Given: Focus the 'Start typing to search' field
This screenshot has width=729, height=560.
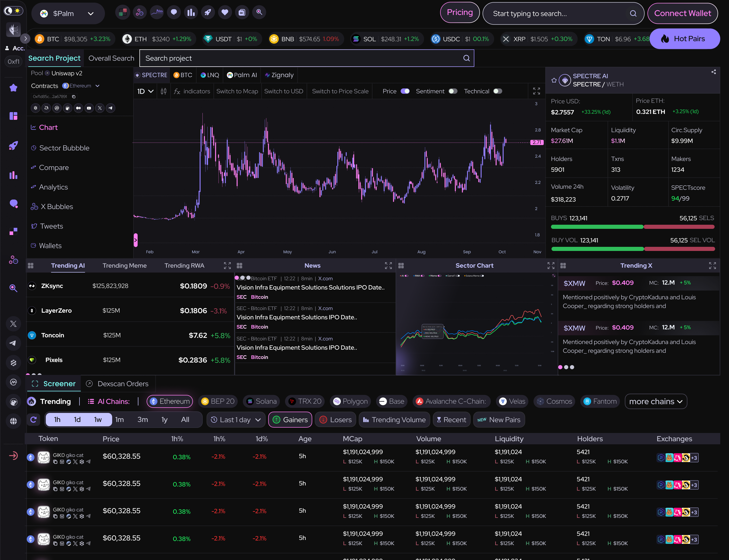Looking at the screenshot, I should [563, 14].
